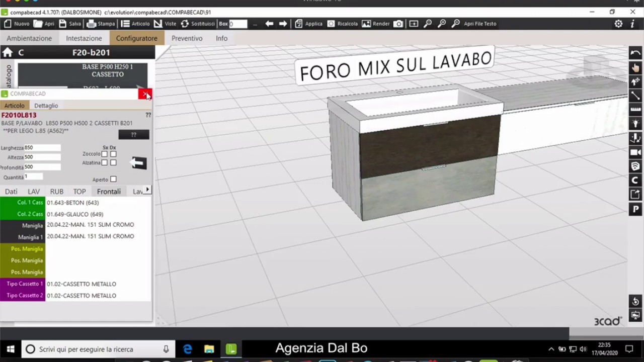Screen dimensions: 644x362
Task: Click the Ricalcola recalculate button
Action: [x=343, y=24]
